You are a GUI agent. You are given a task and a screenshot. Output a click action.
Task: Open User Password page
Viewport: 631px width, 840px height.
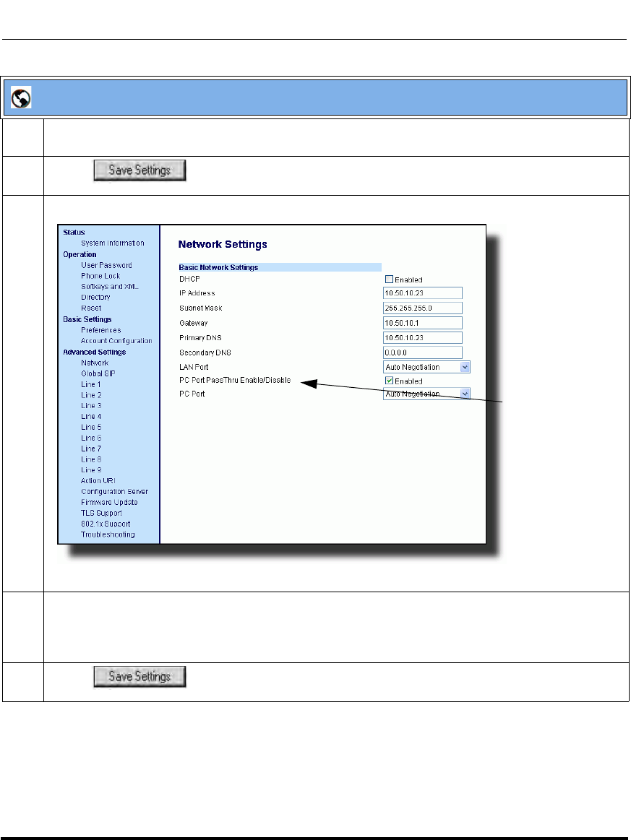(x=106, y=265)
